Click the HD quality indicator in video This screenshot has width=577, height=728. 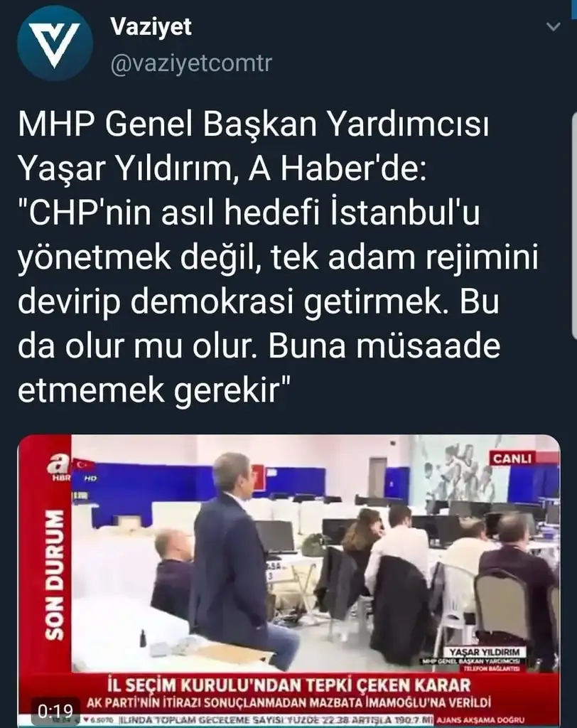pos(90,478)
